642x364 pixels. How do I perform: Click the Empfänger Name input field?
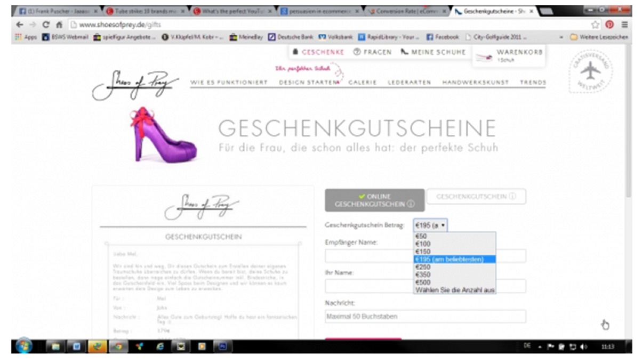[x=426, y=256]
